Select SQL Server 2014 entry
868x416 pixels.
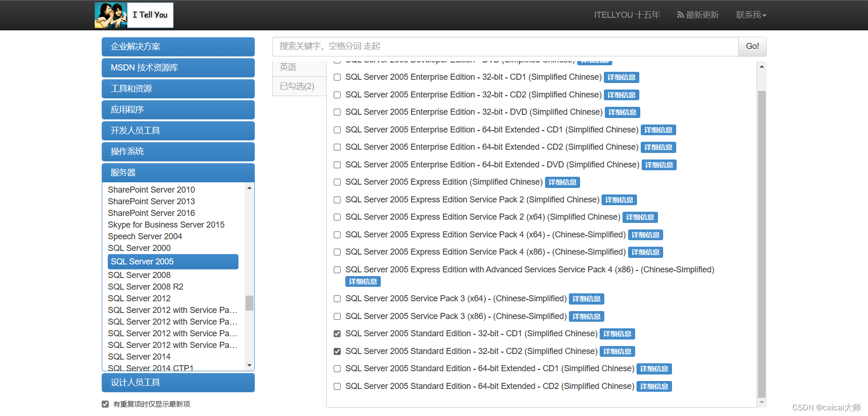pyautogui.click(x=139, y=357)
